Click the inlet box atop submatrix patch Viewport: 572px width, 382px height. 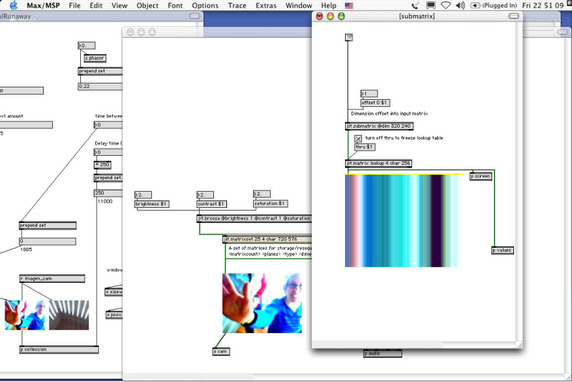pyautogui.click(x=349, y=37)
